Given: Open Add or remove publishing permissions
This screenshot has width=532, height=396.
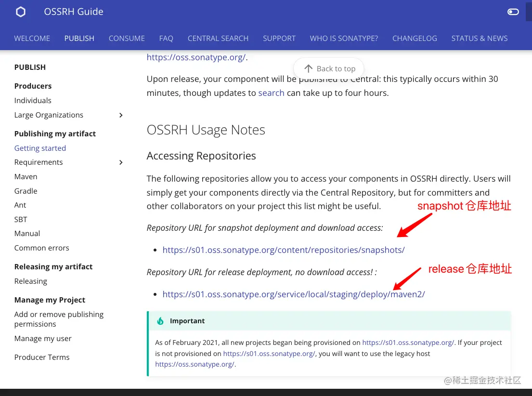Looking at the screenshot, I should click(59, 319).
